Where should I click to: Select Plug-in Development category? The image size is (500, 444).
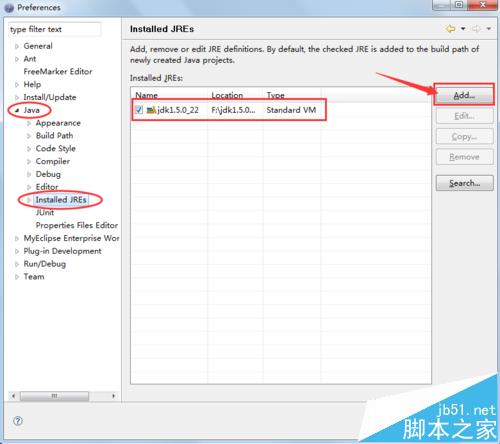point(62,251)
